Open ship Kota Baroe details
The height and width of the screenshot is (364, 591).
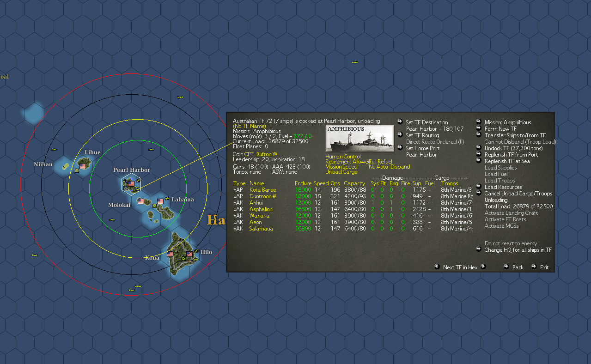coord(262,190)
